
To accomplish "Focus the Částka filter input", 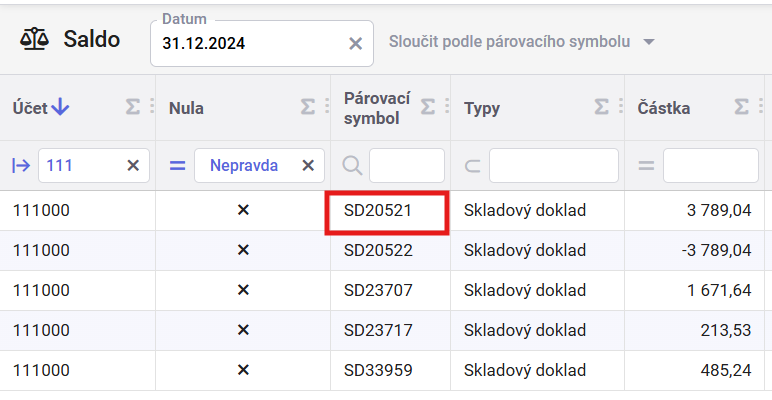I will point(710,166).
